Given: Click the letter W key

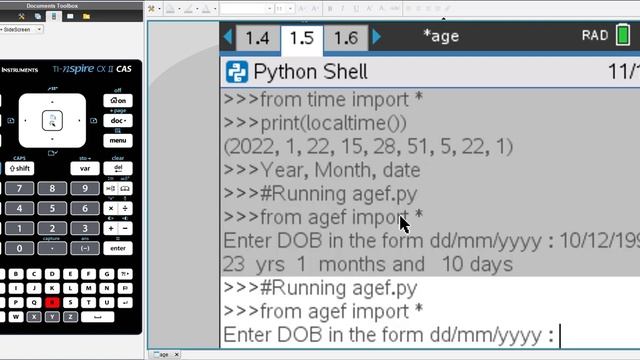Looking at the screenshot, I should [x=16, y=317].
